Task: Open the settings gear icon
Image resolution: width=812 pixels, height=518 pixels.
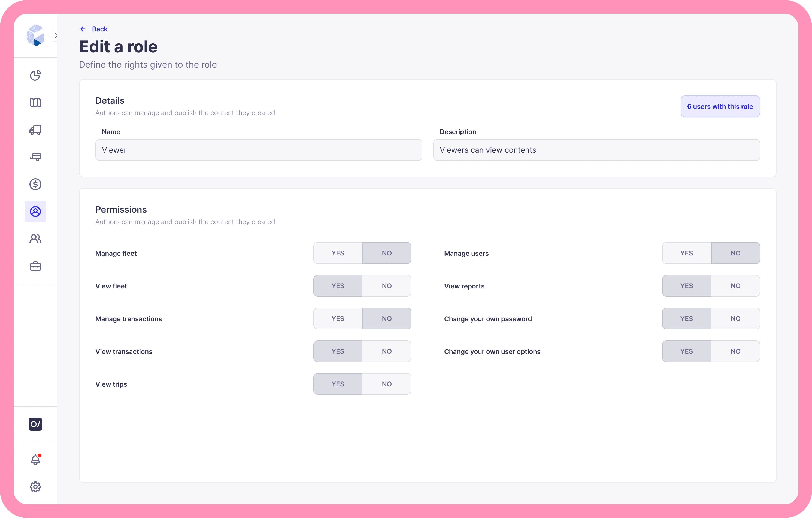Action: [35, 487]
